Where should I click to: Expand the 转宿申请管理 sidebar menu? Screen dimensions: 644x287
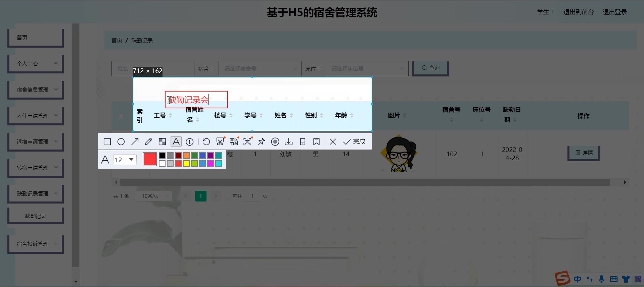click(36, 168)
